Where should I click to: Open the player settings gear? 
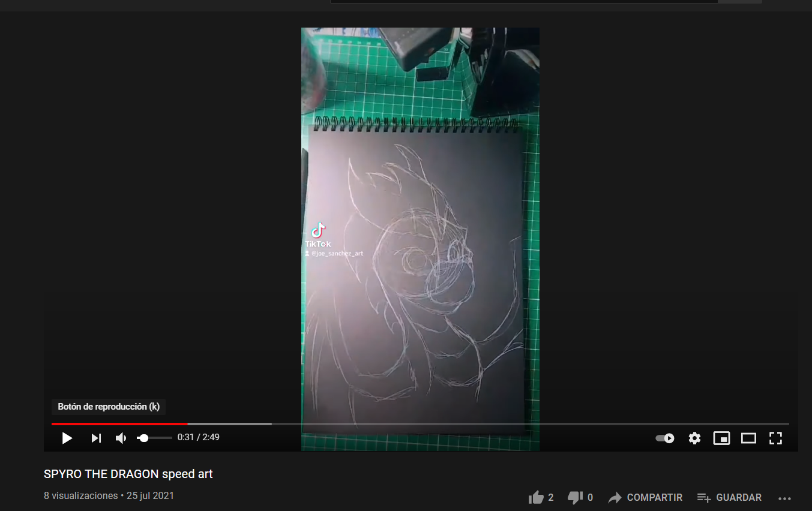point(694,438)
